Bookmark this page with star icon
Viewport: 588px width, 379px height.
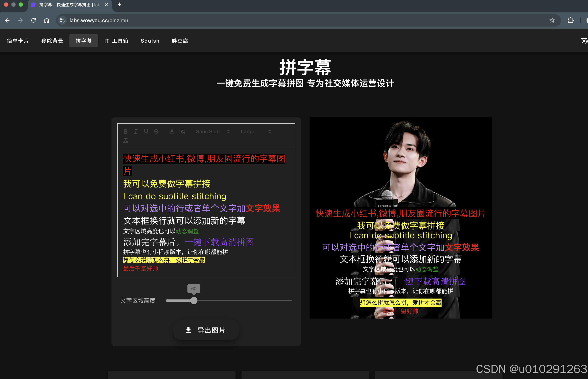552,20
